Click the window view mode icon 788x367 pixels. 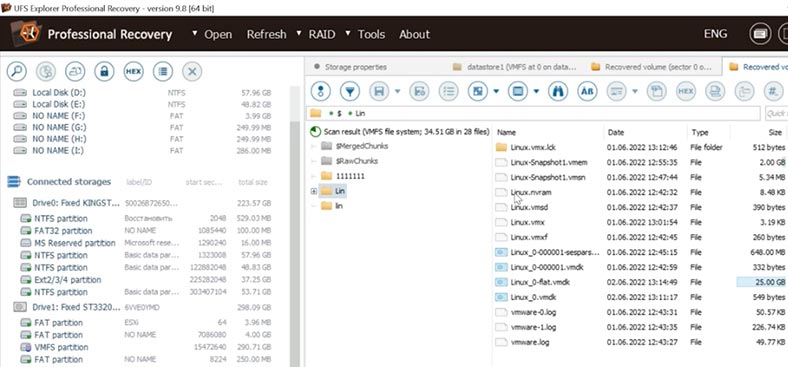[517, 91]
